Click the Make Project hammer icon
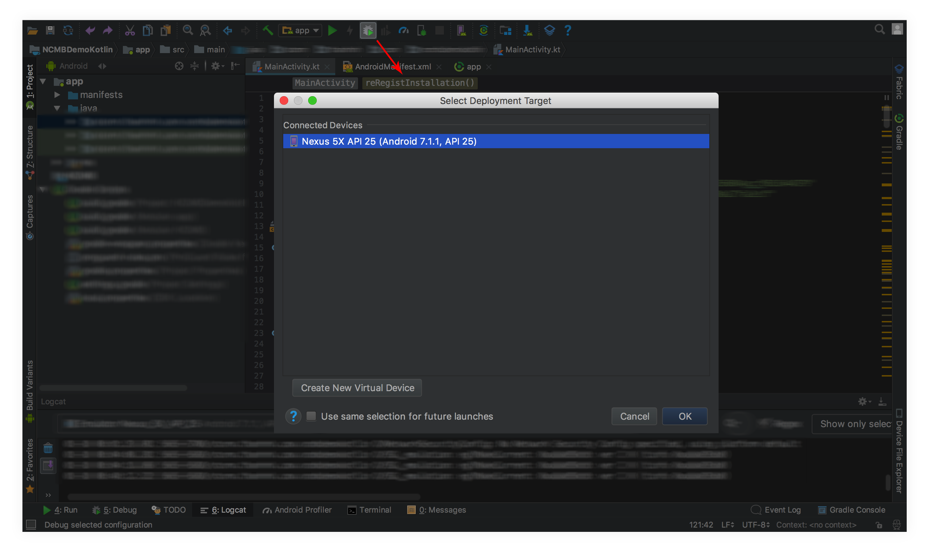Viewport: 927px width, 560px height. coord(268,31)
